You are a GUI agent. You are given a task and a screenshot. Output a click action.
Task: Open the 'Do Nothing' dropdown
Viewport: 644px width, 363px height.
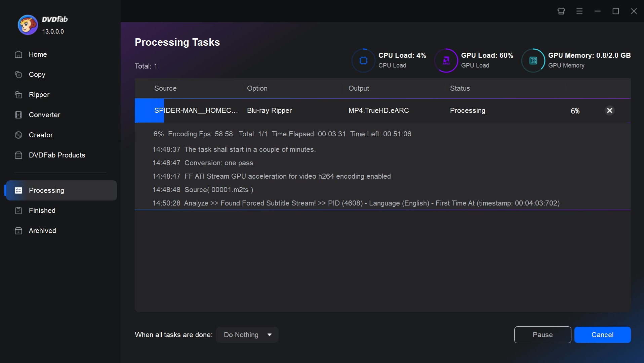coord(247,334)
